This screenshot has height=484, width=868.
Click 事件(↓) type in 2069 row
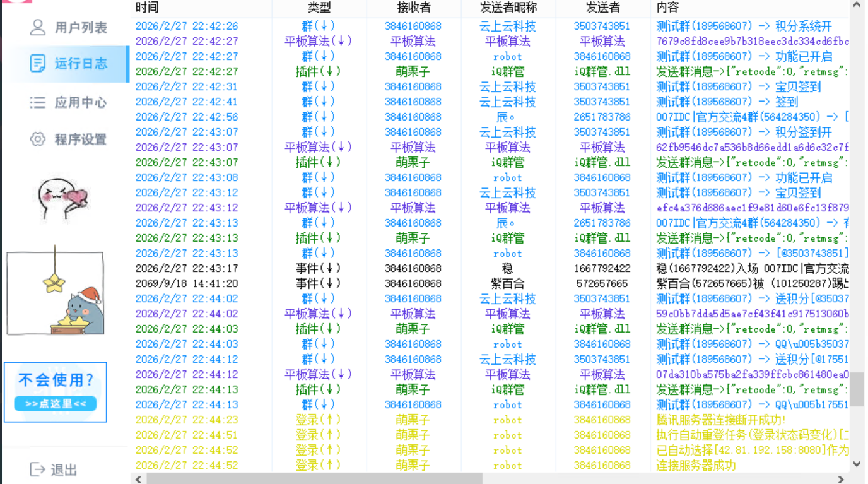click(319, 283)
